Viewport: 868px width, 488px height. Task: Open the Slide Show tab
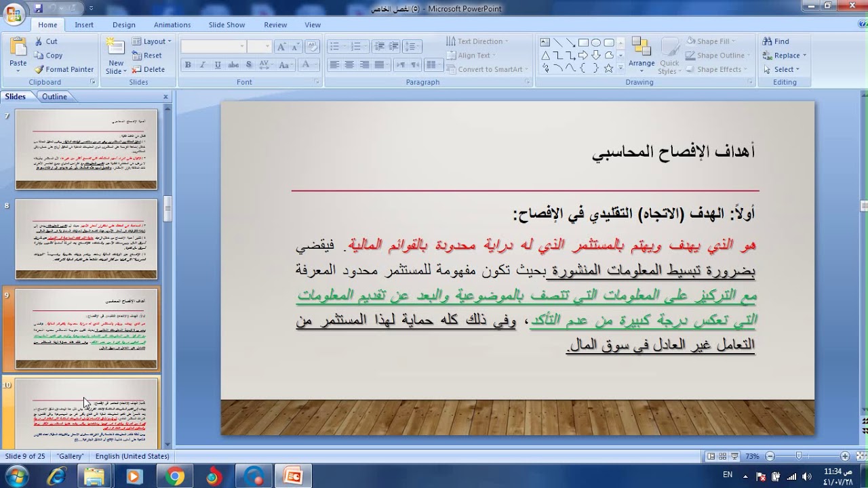pos(226,24)
